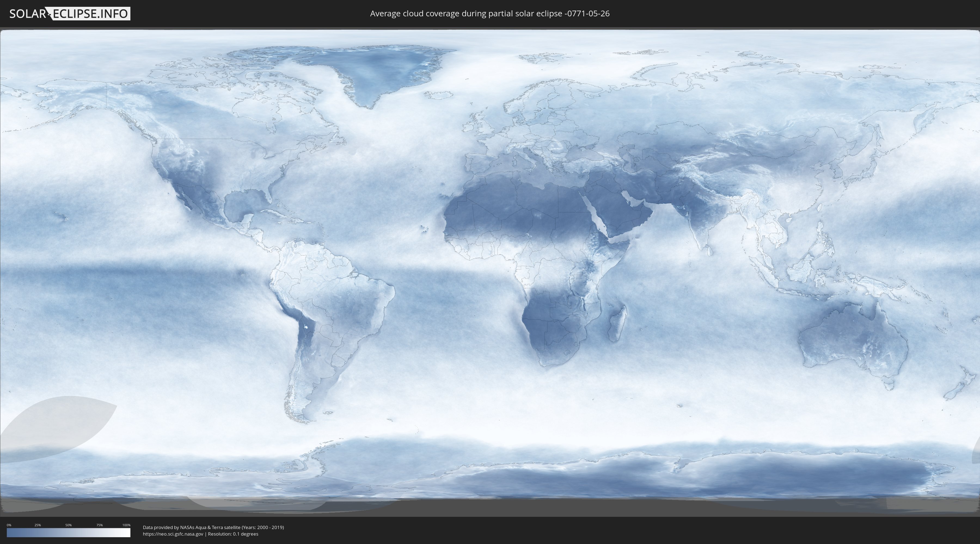Viewport: 980px width, 544px height.
Task: Click the 'Data provided by NASAs Aqua & Terra satellite' text
Action: (x=191, y=527)
